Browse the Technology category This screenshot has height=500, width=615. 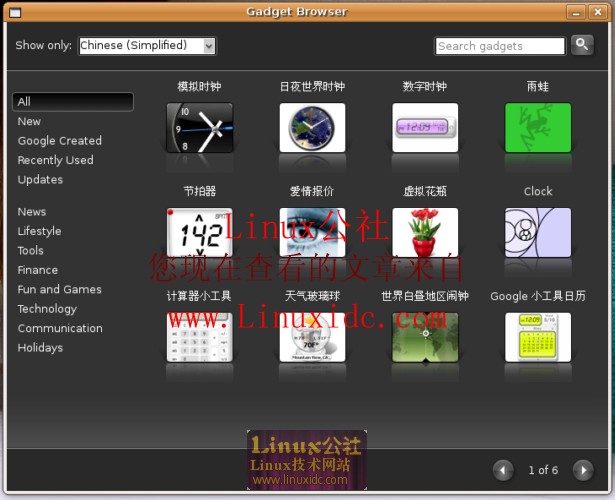click(47, 309)
